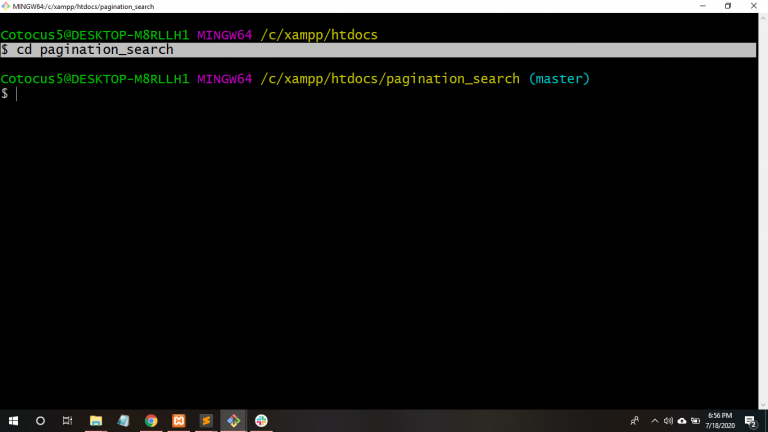Open Slack from the taskbar

261,421
